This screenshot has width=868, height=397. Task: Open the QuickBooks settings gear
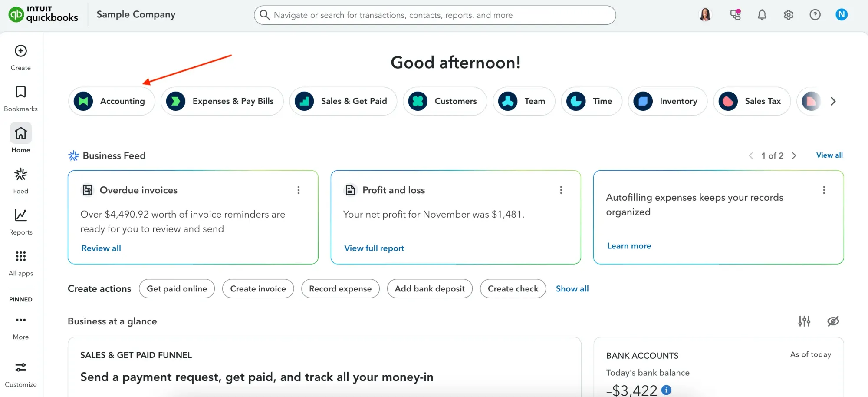(789, 14)
